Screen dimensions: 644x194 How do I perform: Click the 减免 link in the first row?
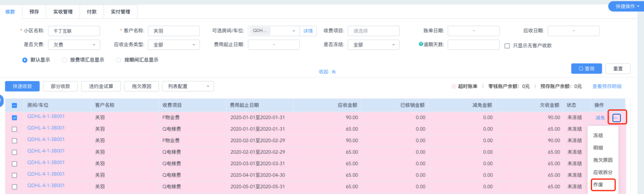tap(600, 118)
